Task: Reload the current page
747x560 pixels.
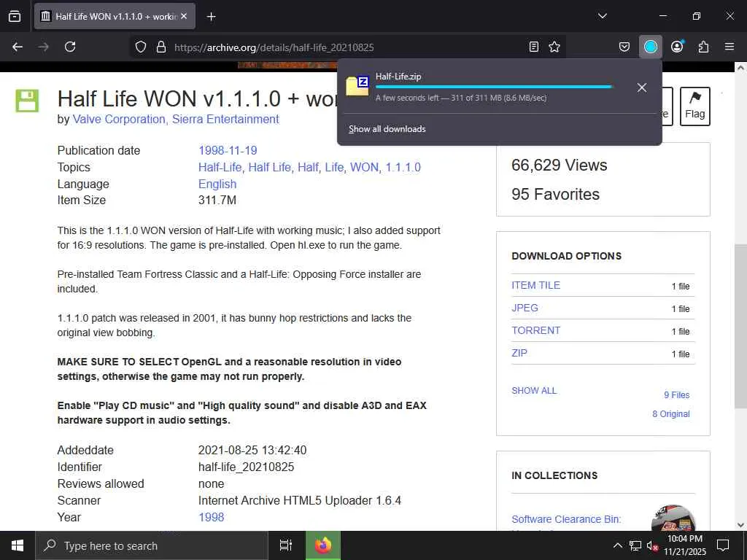Action: pos(70,47)
